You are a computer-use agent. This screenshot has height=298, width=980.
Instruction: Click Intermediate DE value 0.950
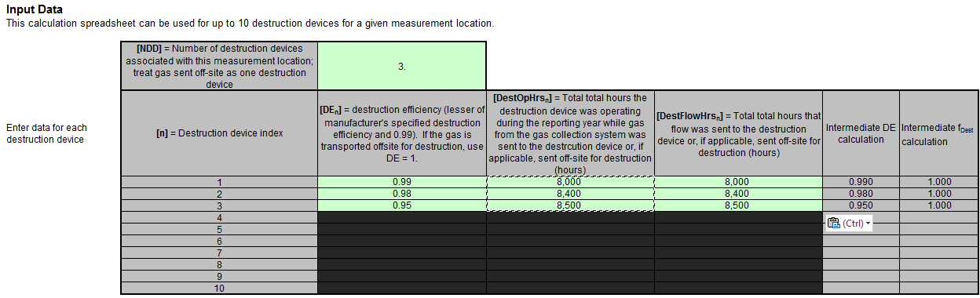[861, 205]
